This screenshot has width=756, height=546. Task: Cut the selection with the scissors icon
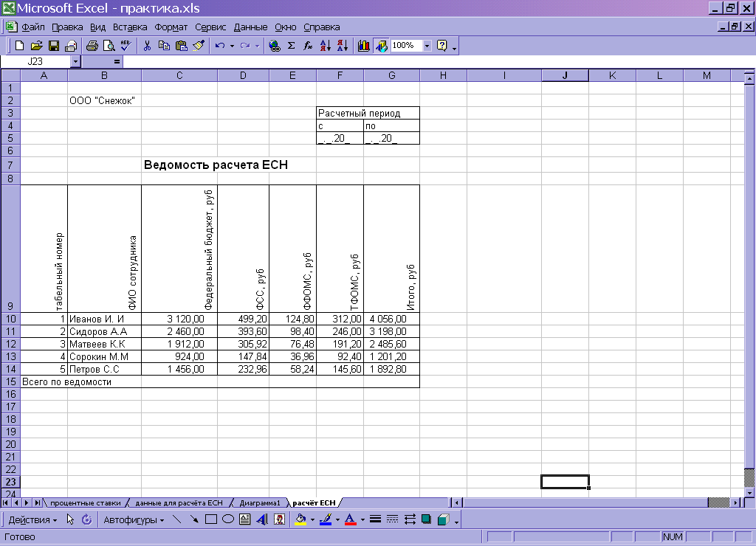coord(147,46)
